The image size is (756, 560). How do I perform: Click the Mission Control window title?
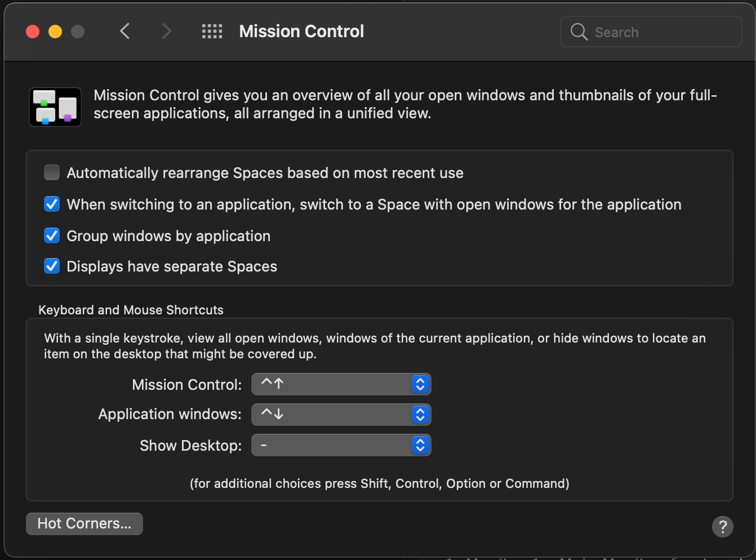click(x=301, y=31)
